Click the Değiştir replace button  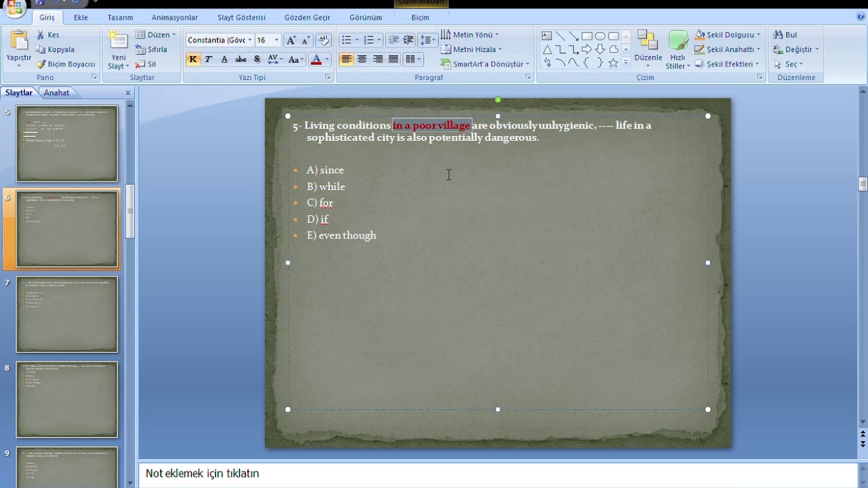pyautogui.click(x=797, y=49)
